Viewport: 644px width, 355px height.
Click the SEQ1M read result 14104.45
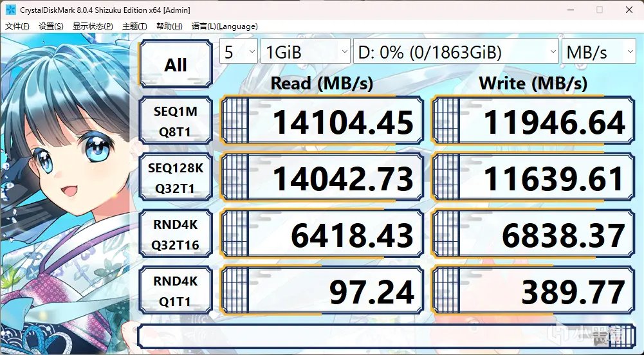322,121
